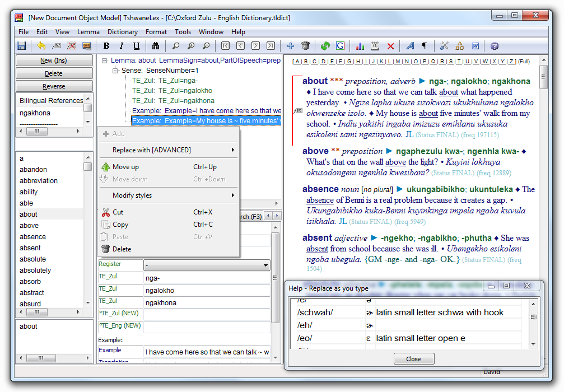Go to previous entry using toolbar arrow
The height and width of the screenshot is (392, 564).
coord(240,46)
